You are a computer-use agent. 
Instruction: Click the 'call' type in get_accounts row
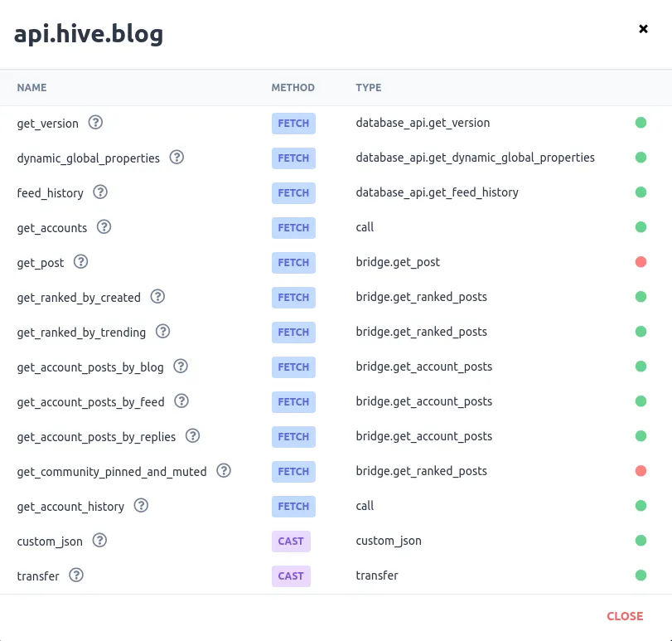[x=365, y=227]
